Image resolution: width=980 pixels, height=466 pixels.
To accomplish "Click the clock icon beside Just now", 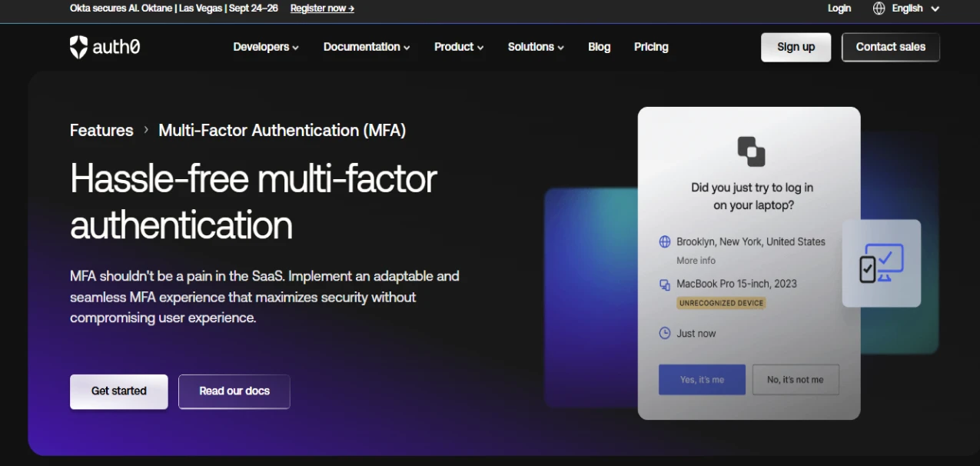I will (x=665, y=333).
